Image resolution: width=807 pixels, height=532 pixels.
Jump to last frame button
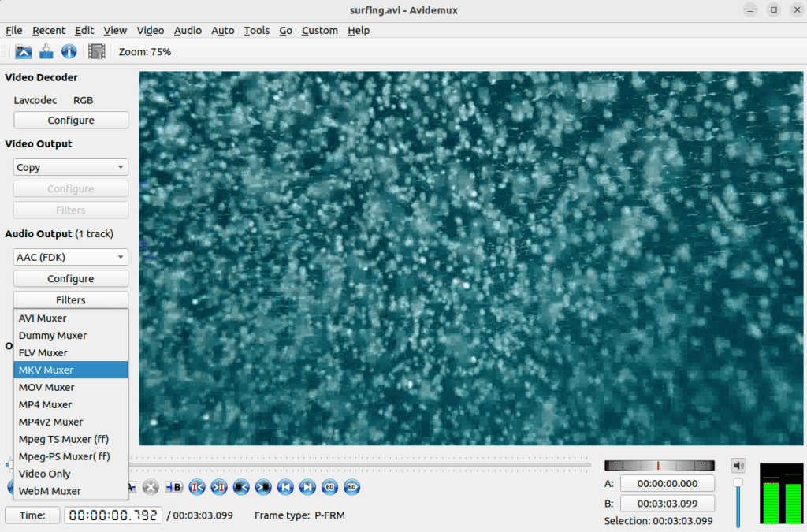tap(307, 487)
